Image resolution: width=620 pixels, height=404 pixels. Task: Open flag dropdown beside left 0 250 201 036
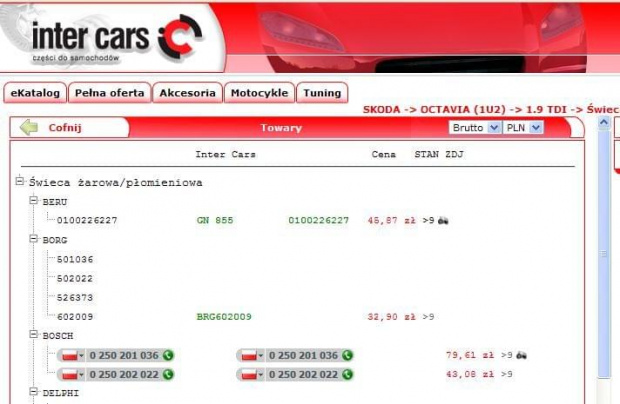[72, 355]
